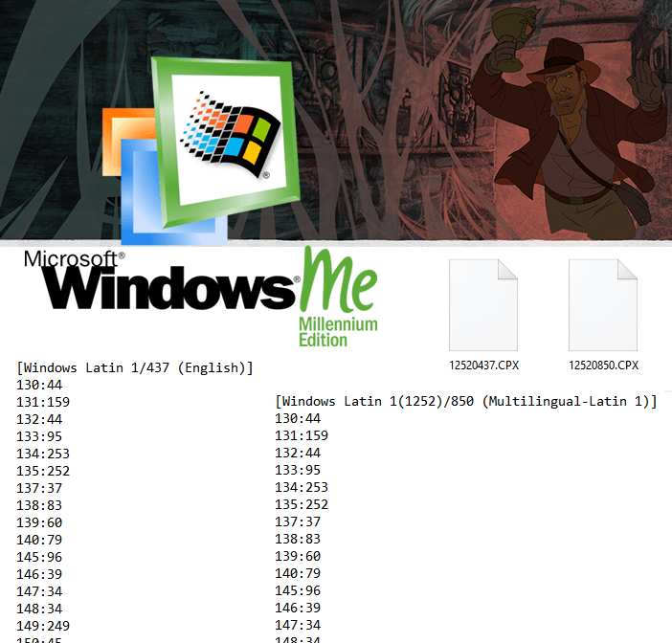Click line '146:39' in the 437 English list
The width and height of the screenshot is (672, 643).
pyautogui.click(x=39, y=574)
